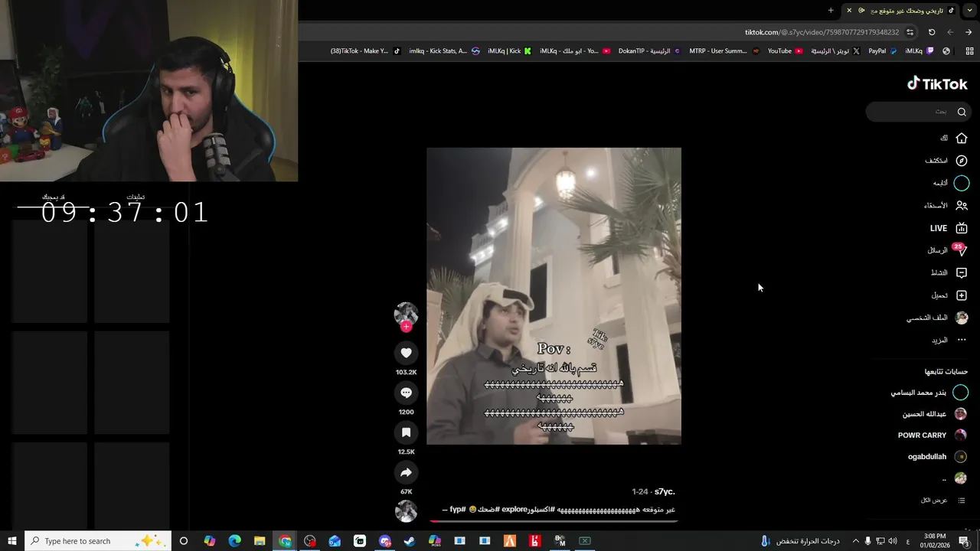
Task: Open the Windows notification center
Action: point(964,541)
